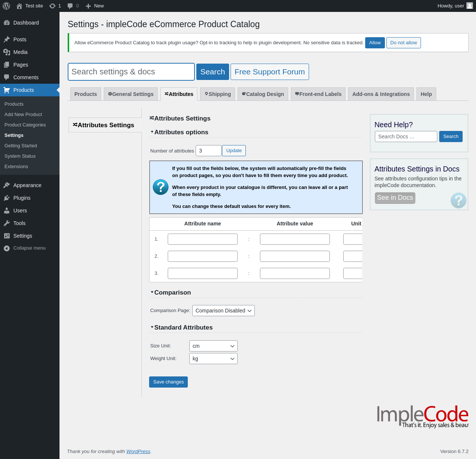Viewport: 476px width, 459px height.
Task: Click the Number of attributes field
Action: [208, 151]
